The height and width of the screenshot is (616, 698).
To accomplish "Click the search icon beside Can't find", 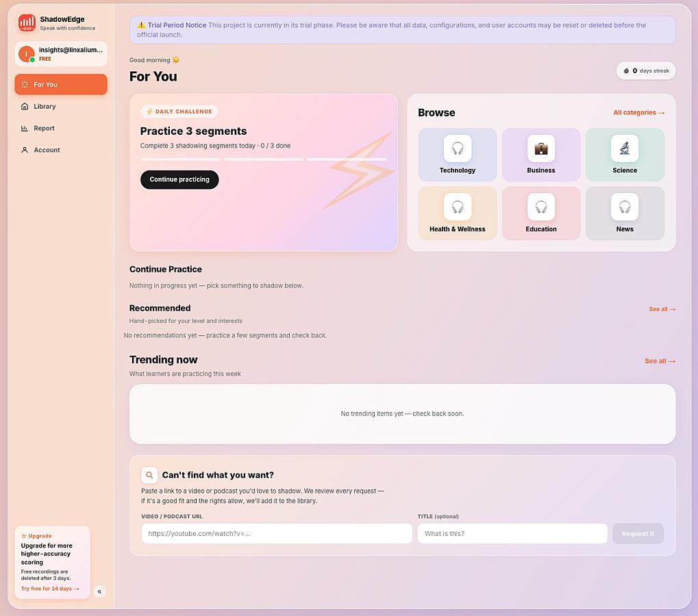I will pyautogui.click(x=149, y=475).
